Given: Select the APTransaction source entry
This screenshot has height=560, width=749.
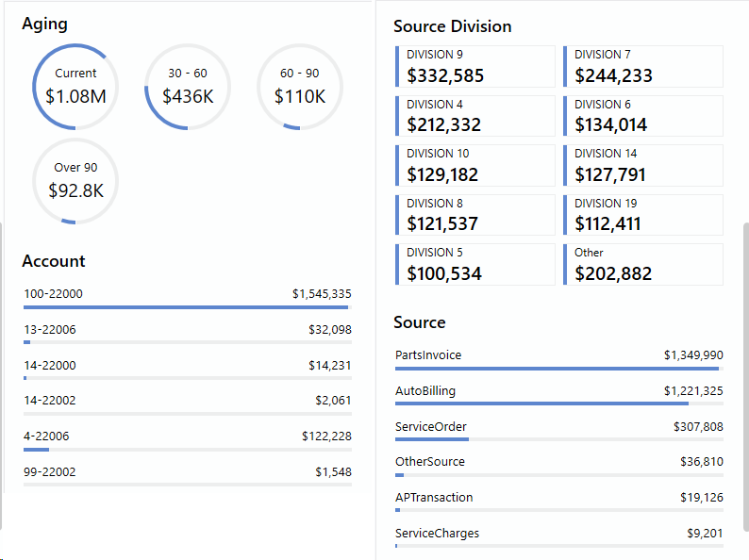Looking at the screenshot, I should click(558, 501).
